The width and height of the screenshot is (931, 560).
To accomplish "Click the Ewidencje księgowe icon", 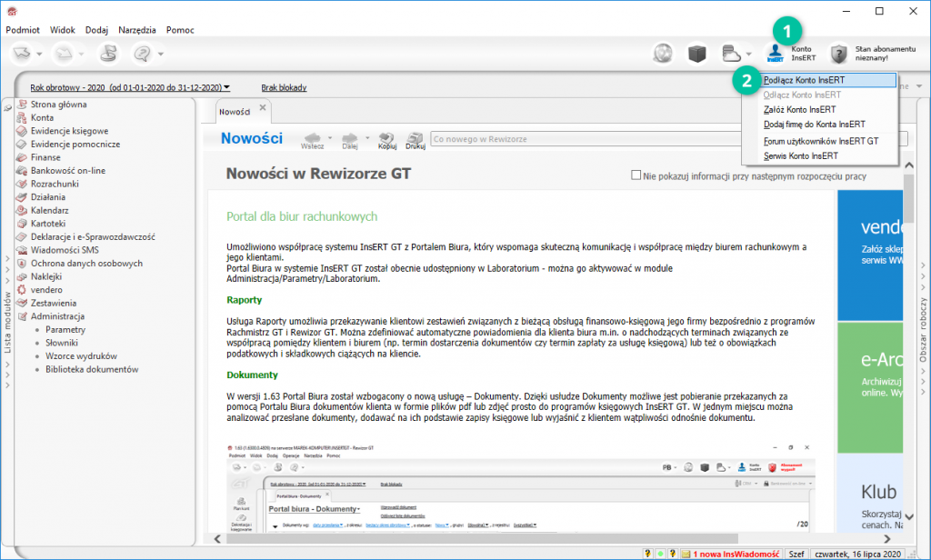I will point(22,131).
